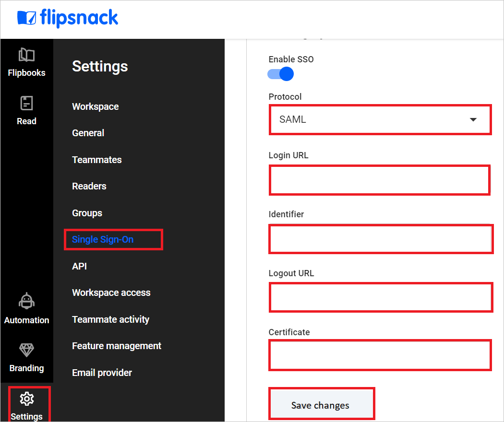
Task: Click inside the Login URL field
Action: pyautogui.click(x=379, y=180)
